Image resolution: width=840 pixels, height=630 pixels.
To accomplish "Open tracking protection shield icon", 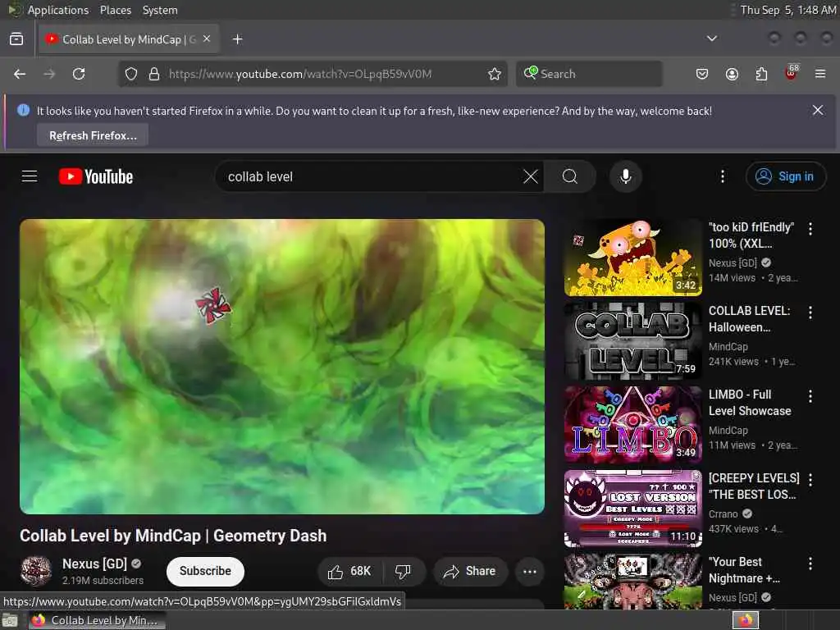I will pos(131,74).
